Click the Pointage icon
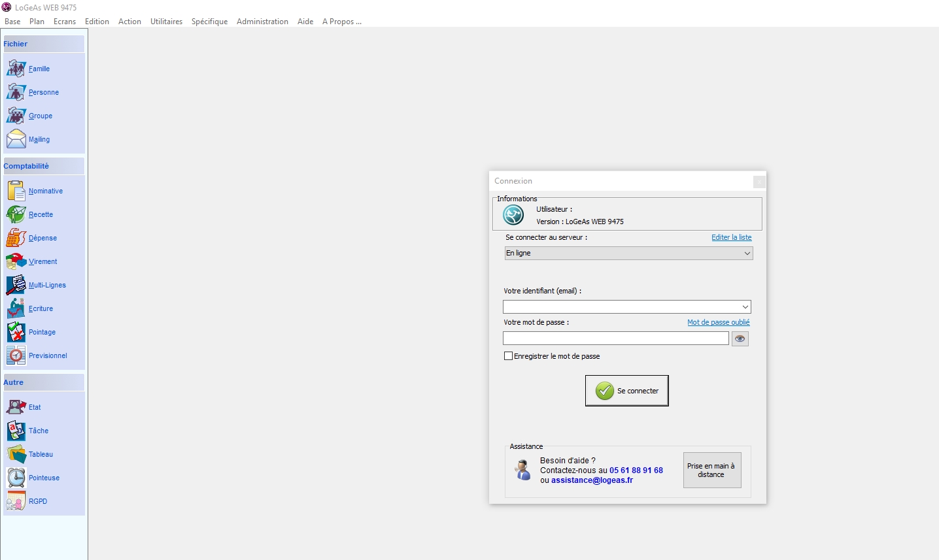The height and width of the screenshot is (560, 939). coord(16,332)
